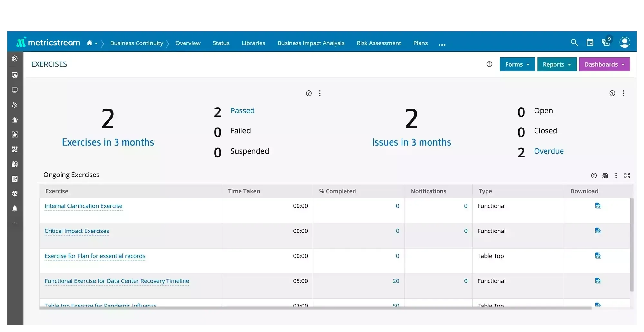Click the sidebar issue settings icon
This screenshot has width=644, height=332.
(x=15, y=179)
